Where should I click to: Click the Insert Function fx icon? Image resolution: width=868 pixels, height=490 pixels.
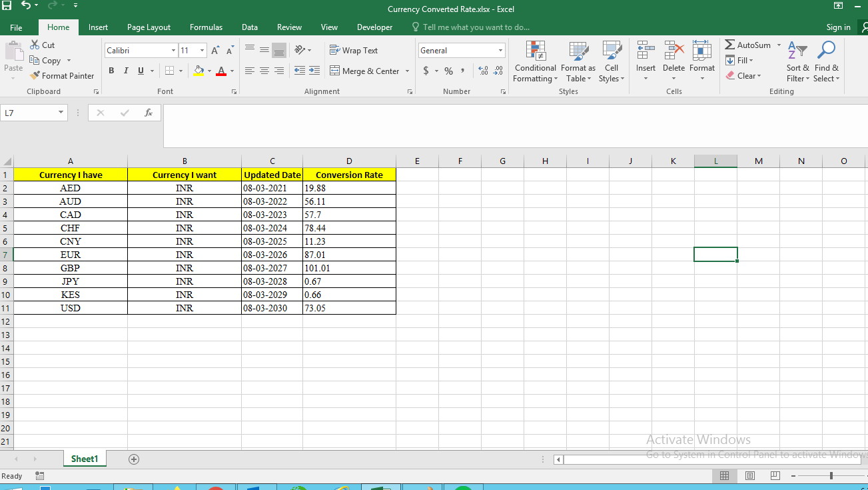(149, 113)
